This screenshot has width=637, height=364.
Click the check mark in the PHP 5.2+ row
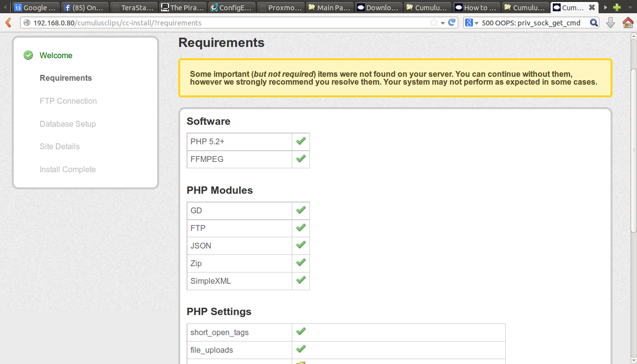301,141
